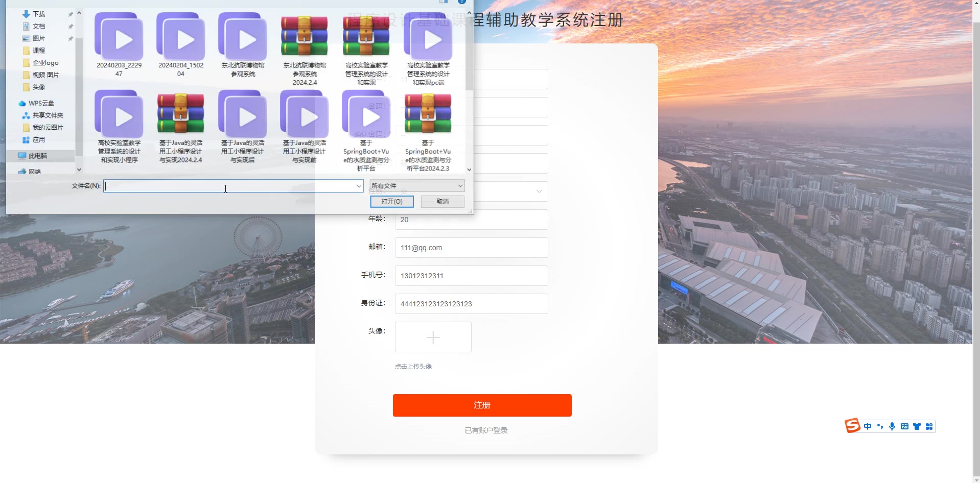Select the video file 20240204_150204
The height and width of the screenshot is (483, 980).
[181, 45]
